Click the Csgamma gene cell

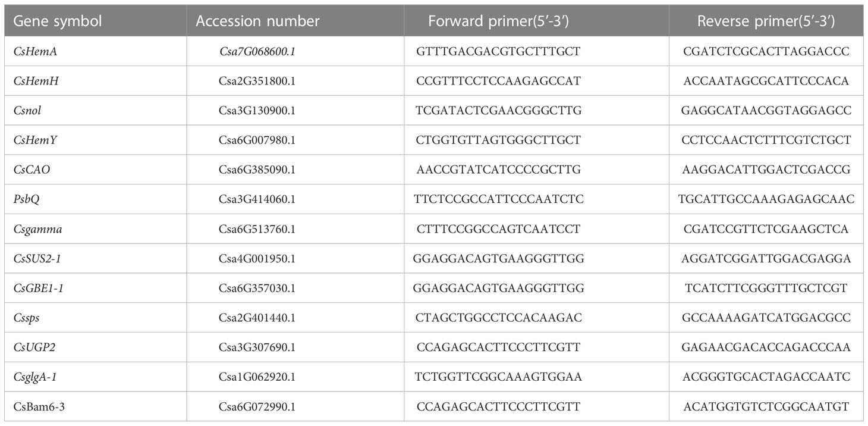pos(33,229)
